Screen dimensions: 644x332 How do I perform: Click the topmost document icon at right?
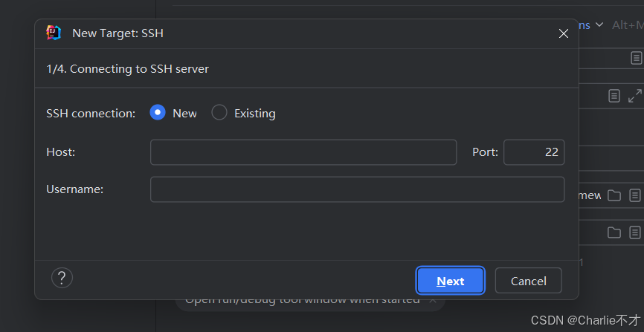pyautogui.click(x=636, y=57)
